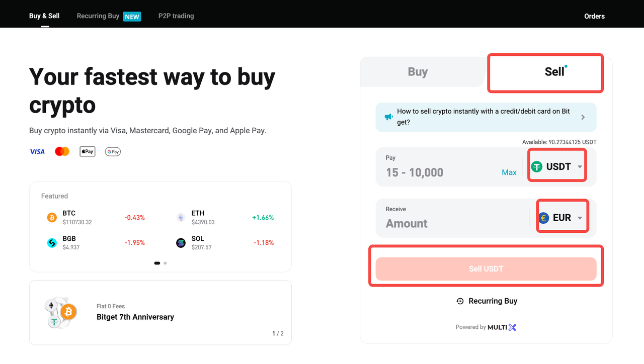Open Orders in the top bar
The width and height of the screenshot is (644, 364).
tap(594, 16)
